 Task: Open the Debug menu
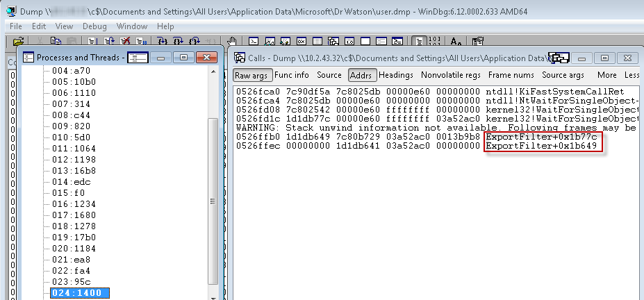click(x=94, y=26)
